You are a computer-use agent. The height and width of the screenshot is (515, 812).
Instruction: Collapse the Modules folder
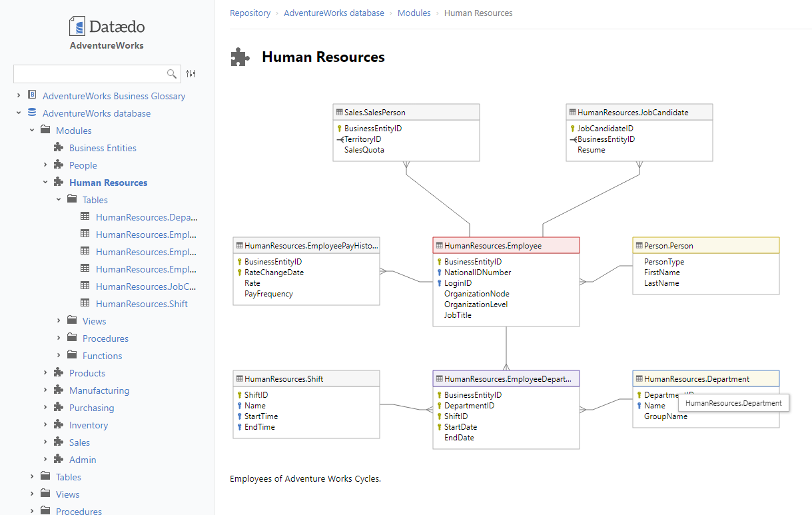32,130
